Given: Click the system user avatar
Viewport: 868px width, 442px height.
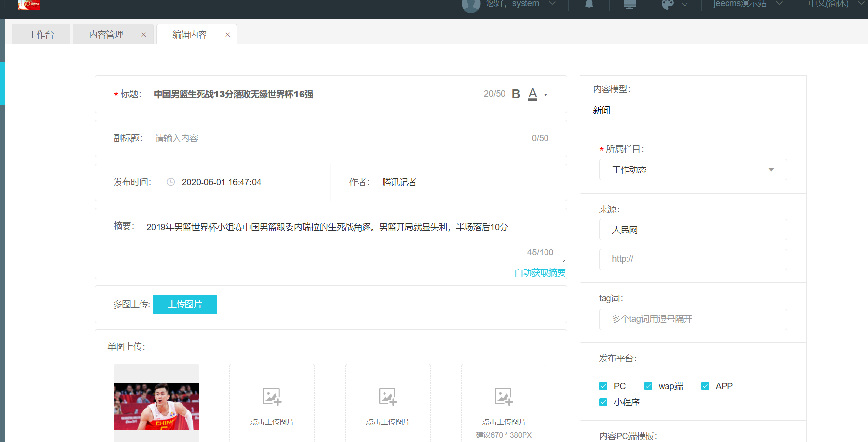Looking at the screenshot, I should coord(471,5).
